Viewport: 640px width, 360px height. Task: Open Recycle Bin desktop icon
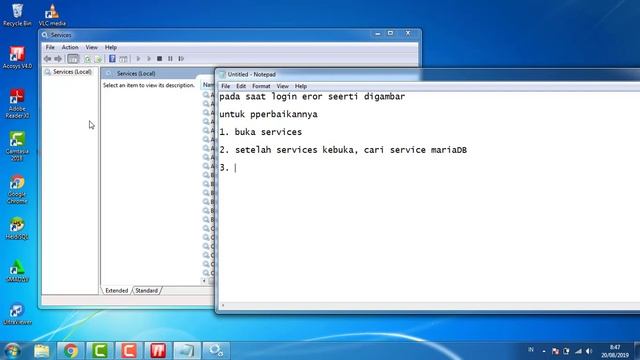click(17, 14)
